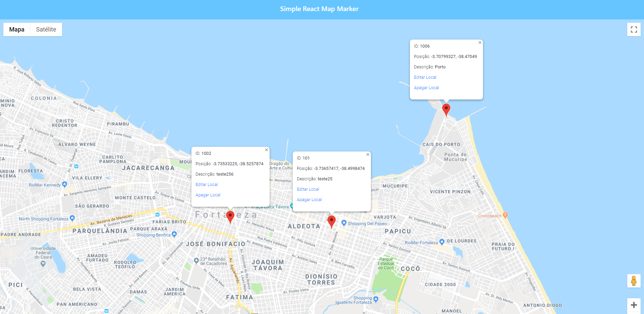
Task: Click Editar Local for teste256
Action: pos(207,185)
